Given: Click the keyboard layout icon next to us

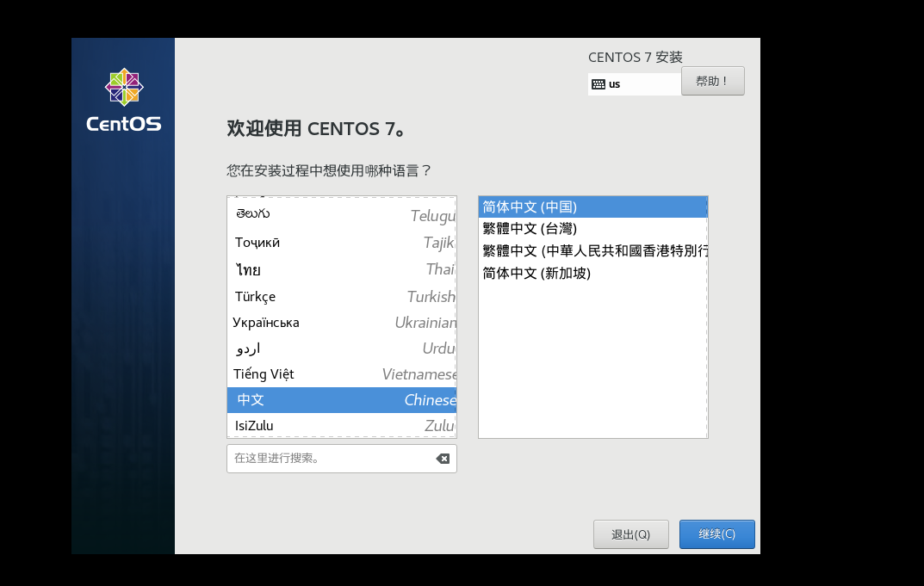Looking at the screenshot, I should pos(598,84).
